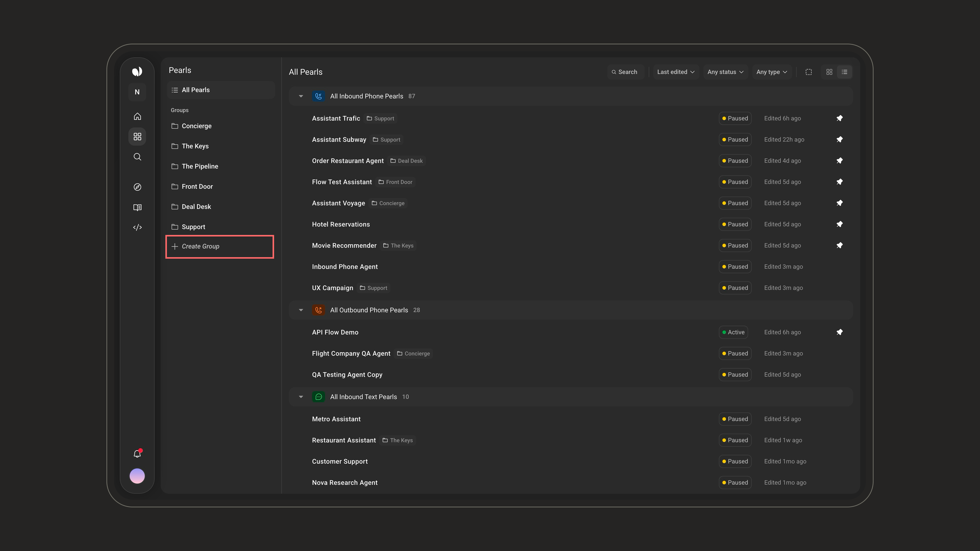980x551 pixels.
Task: Click The Keys tag on Restaurant Assistant
Action: tap(398, 440)
